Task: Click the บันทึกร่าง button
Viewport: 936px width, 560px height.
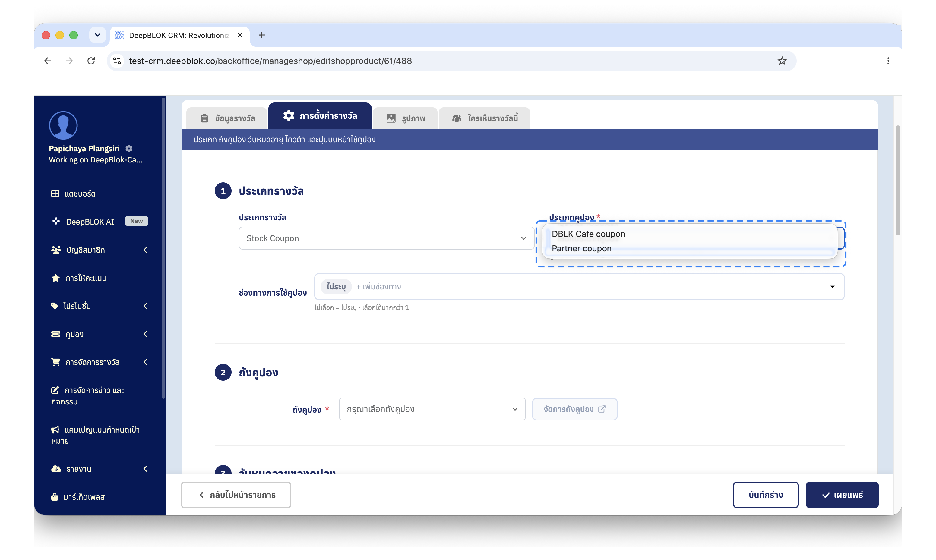Action: [x=765, y=495]
